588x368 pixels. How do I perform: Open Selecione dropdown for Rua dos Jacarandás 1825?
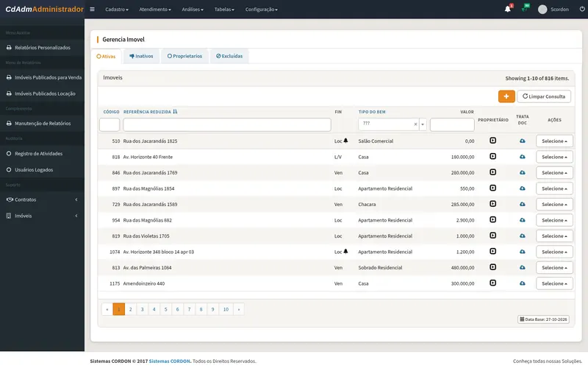(x=554, y=141)
